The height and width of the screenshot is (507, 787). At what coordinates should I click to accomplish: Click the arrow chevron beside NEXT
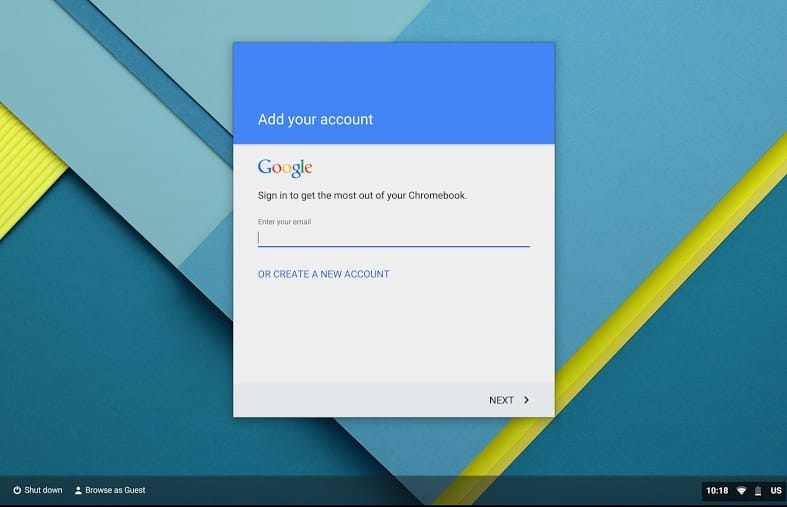pos(526,400)
